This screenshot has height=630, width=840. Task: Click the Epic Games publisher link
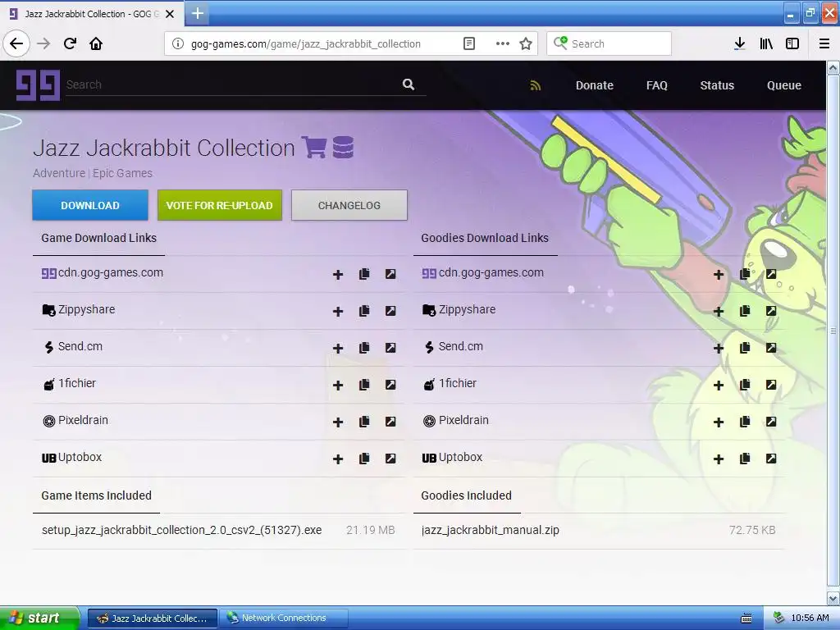[122, 173]
